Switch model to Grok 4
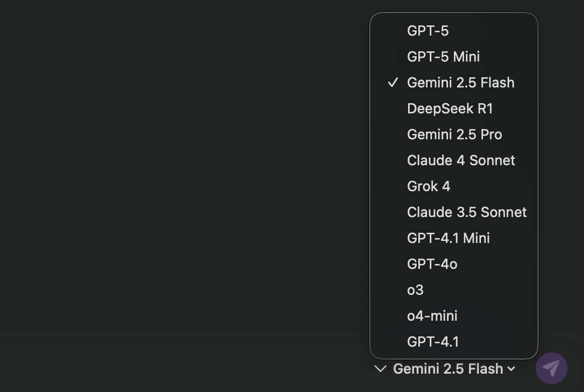The width and height of the screenshot is (584, 392). coord(429,186)
